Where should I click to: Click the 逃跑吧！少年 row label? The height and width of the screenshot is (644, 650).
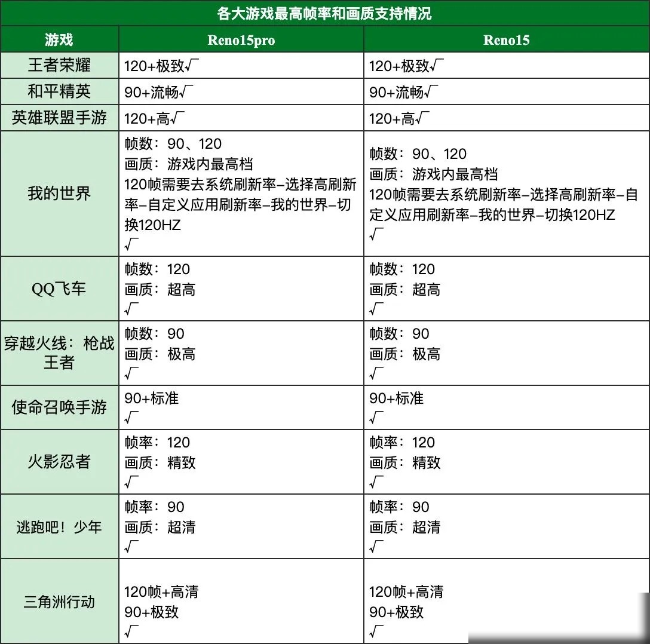click(x=59, y=527)
